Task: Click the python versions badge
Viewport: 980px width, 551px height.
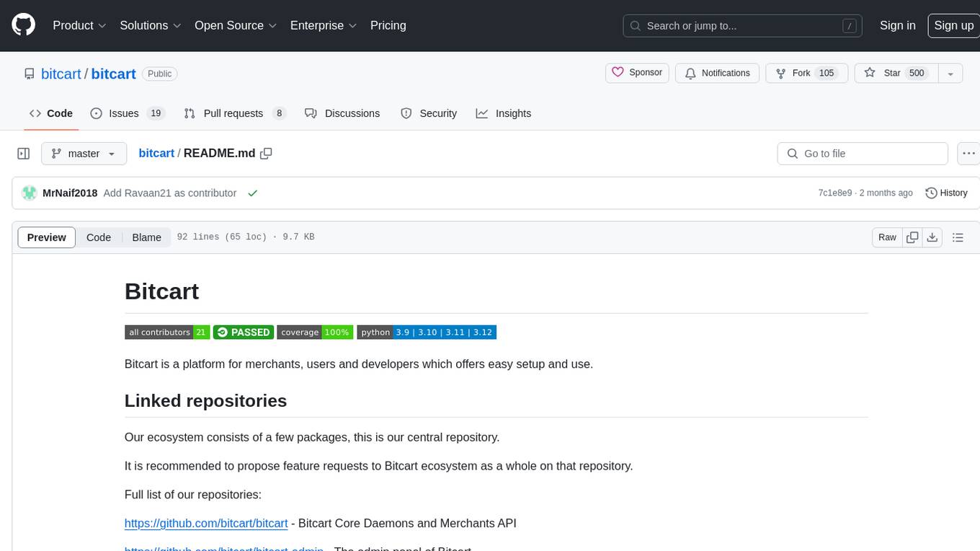Action: 427,332
